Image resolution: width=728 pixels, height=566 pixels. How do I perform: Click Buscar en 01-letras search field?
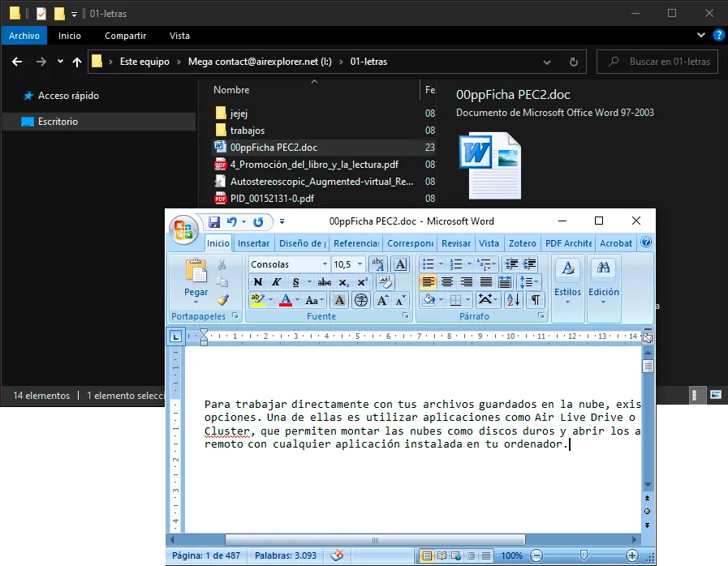pyautogui.click(x=657, y=62)
